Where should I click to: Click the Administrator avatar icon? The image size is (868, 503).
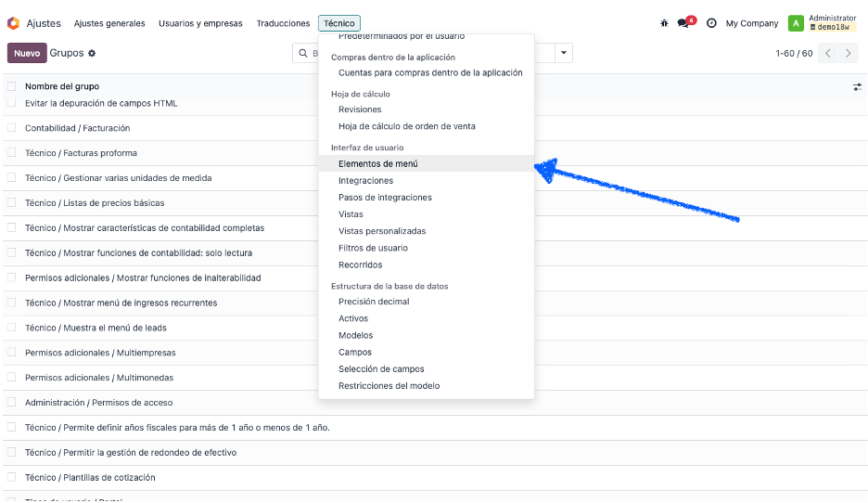click(x=796, y=23)
